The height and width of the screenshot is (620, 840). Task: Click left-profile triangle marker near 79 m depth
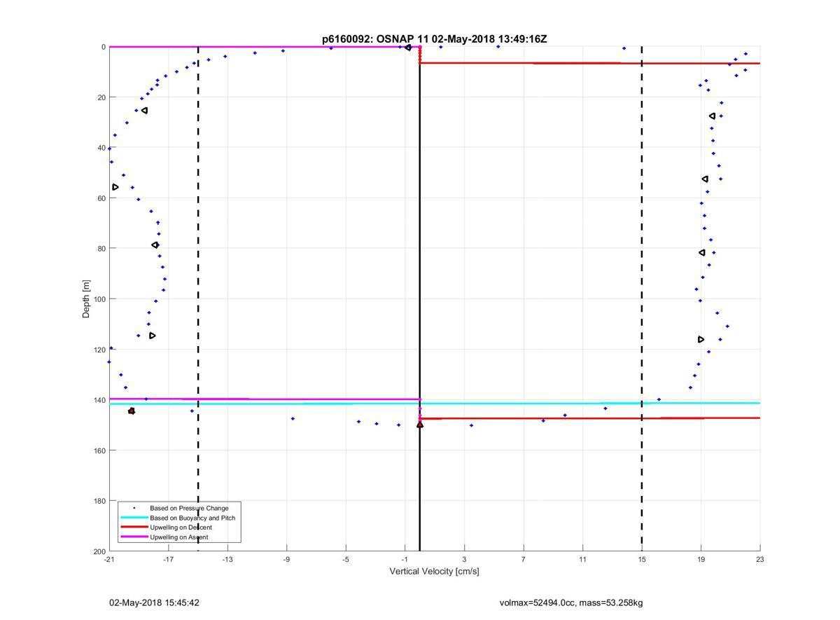point(155,245)
